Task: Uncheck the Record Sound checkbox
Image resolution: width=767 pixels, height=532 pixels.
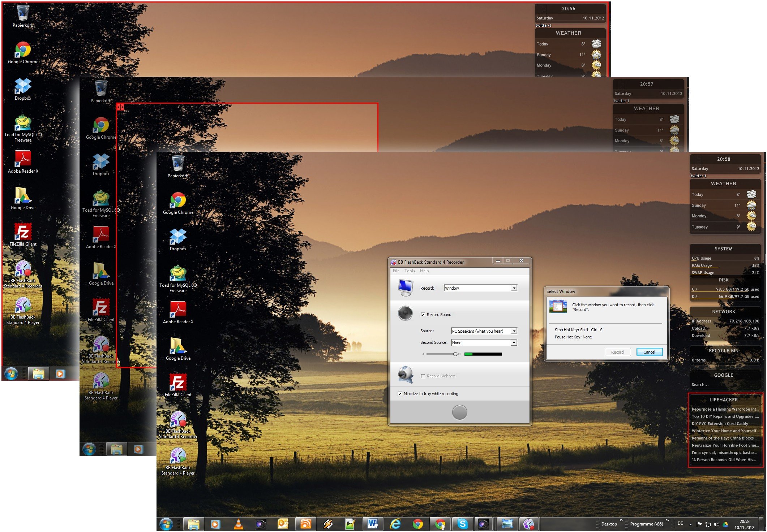Action: 423,315
